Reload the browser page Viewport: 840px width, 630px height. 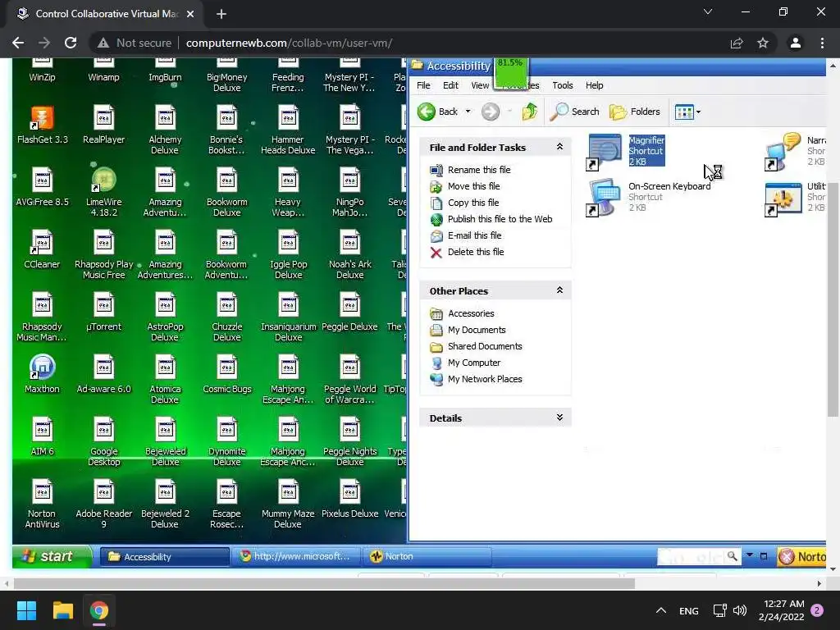pos(71,43)
